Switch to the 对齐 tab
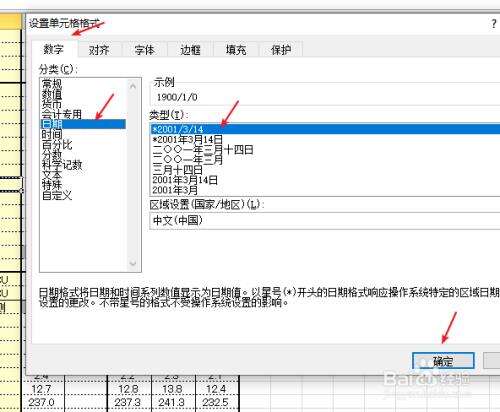The height and width of the screenshot is (412, 500). (x=99, y=50)
